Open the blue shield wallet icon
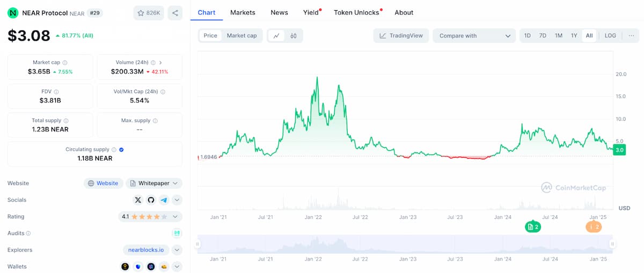 [138, 267]
